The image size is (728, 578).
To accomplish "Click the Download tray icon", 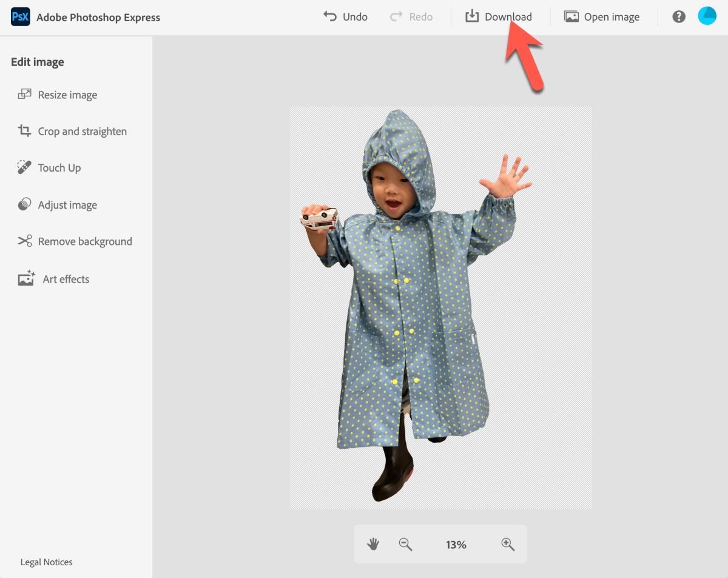I will (472, 16).
